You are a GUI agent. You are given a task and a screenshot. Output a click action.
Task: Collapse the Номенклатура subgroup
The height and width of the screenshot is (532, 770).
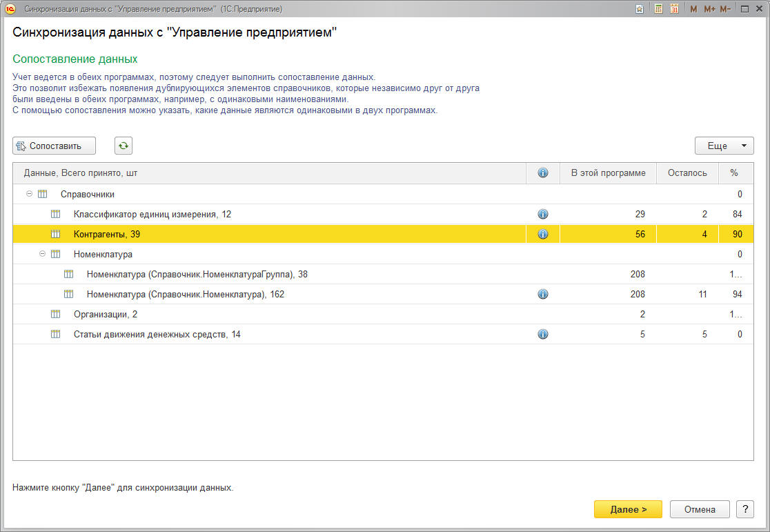pos(42,255)
